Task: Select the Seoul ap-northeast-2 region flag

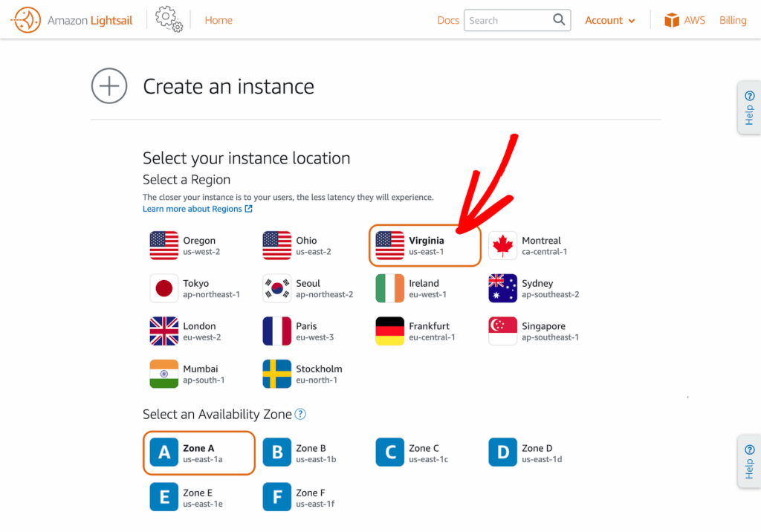Action: point(276,288)
